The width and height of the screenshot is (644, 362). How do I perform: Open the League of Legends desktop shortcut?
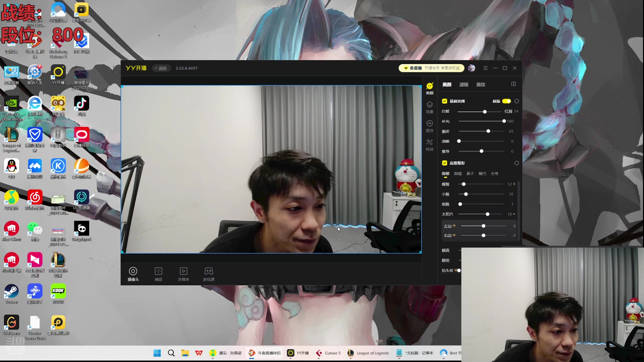[12, 140]
